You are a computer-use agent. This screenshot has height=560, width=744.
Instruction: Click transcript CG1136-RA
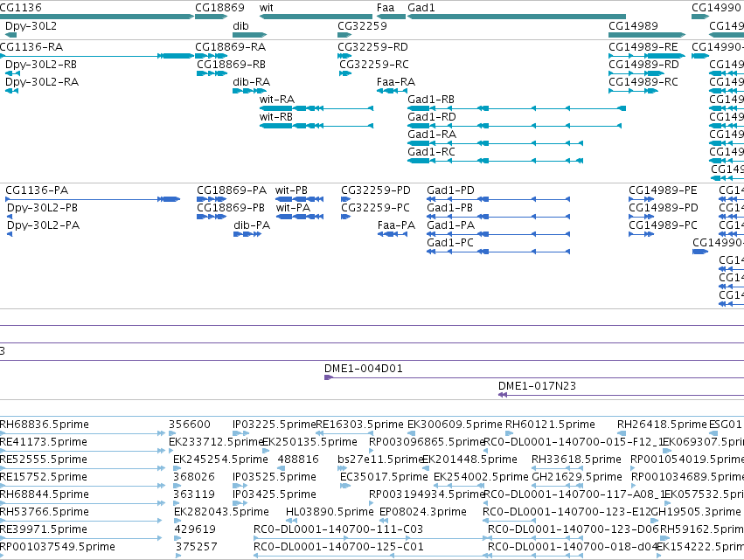click(x=97, y=56)
